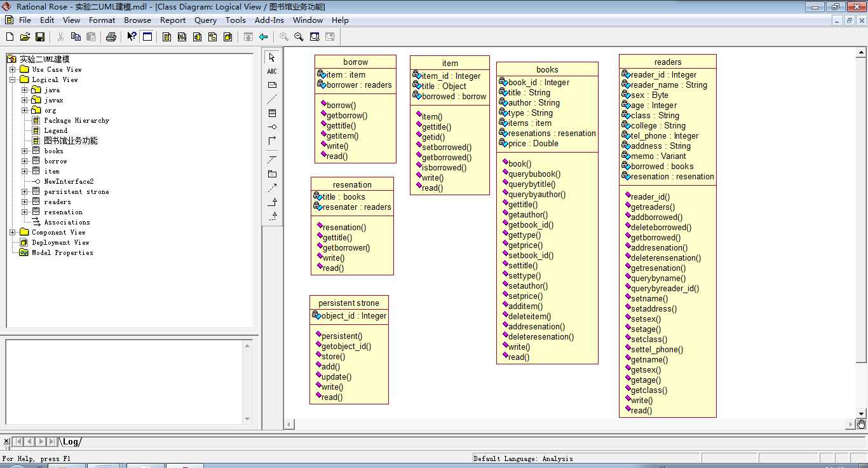Expand the java package in tree

[x=25, y=90]
